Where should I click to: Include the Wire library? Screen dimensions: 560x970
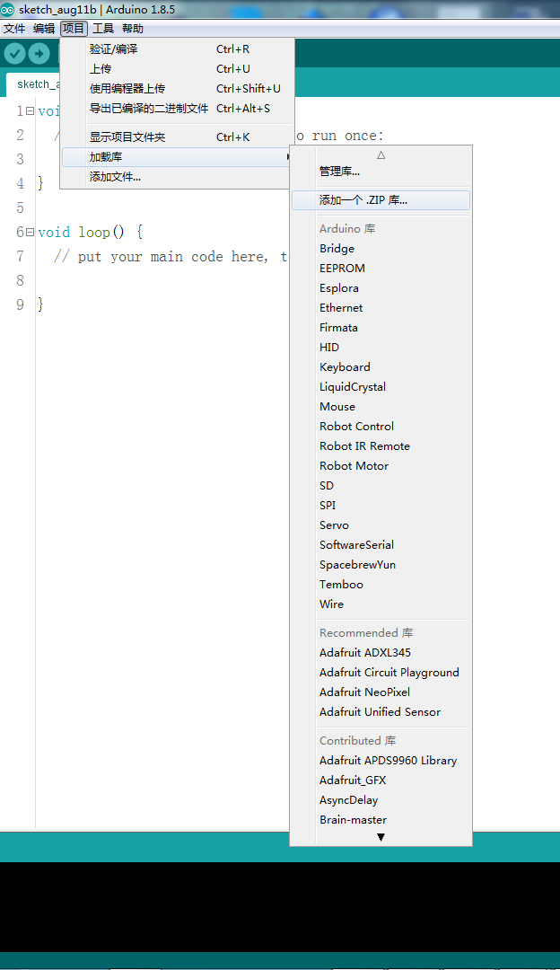coord(381,605)
